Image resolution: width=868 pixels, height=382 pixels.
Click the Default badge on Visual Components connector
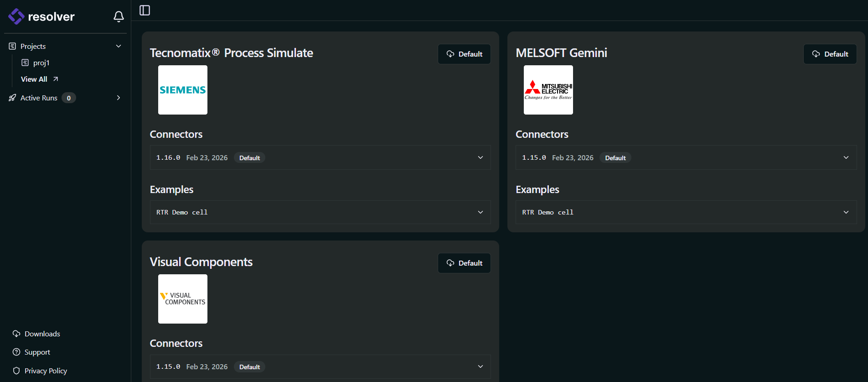coord(249,366)
